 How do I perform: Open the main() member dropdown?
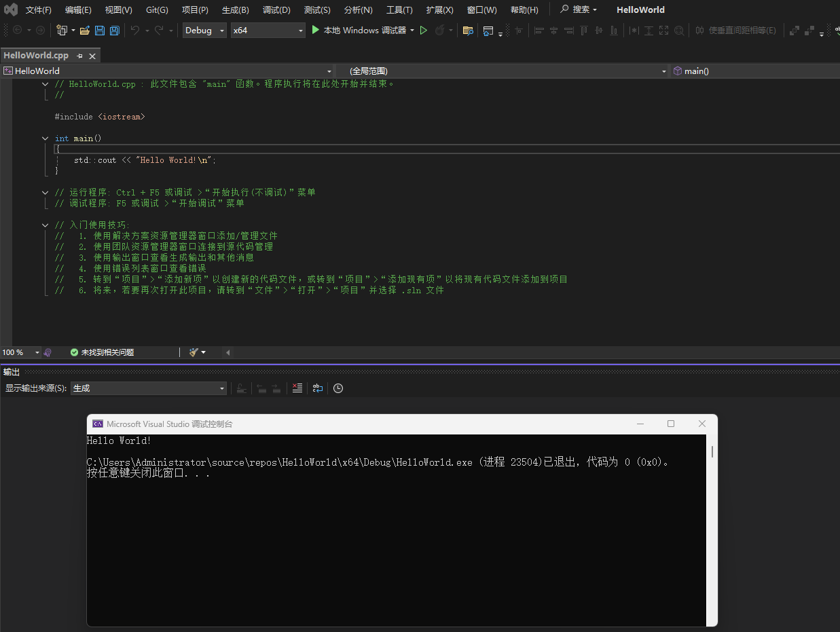coord(755,71)
